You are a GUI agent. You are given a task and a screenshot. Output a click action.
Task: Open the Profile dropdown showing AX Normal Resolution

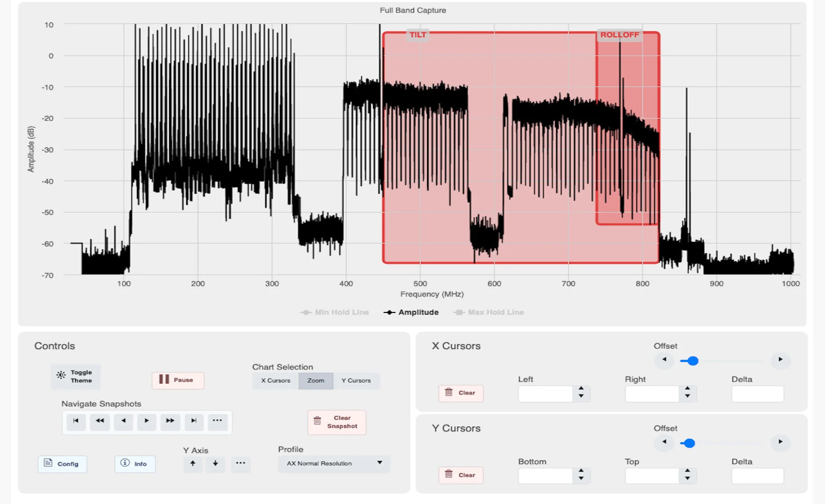tap(333, 464)
